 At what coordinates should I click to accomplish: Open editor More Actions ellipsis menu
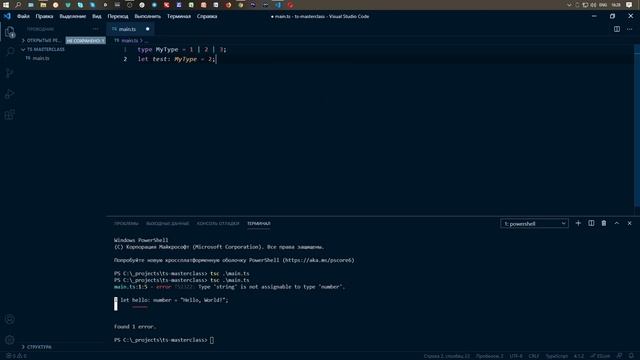(629, 29)
